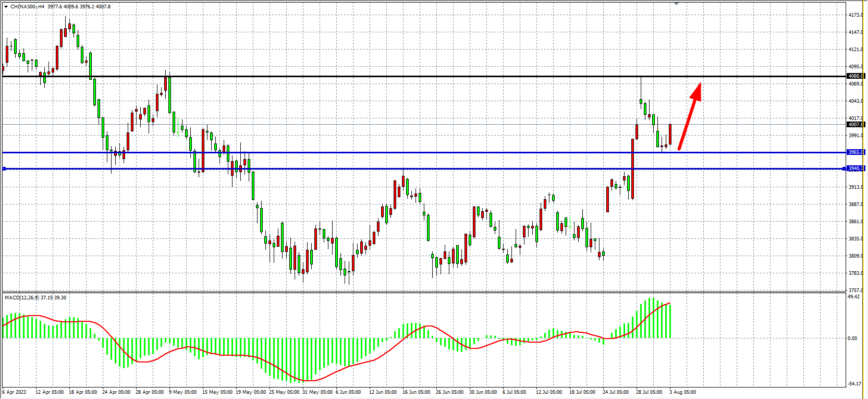The height and width of the screenshot is (399, 868).
Task: Open the dropdown arrow beside CHINA300,H4
Action: pos(6,7)
